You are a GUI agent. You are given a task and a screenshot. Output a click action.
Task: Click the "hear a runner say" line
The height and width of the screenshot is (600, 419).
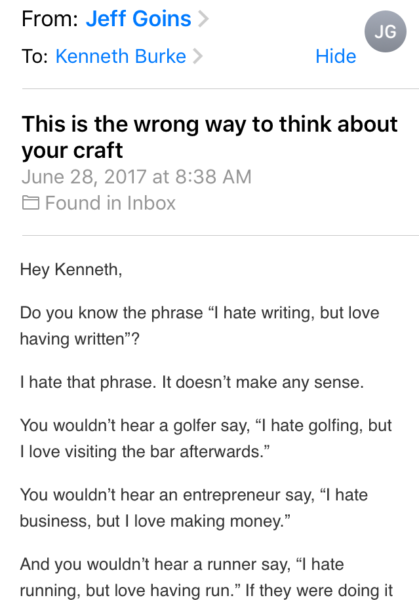point(182,564)
